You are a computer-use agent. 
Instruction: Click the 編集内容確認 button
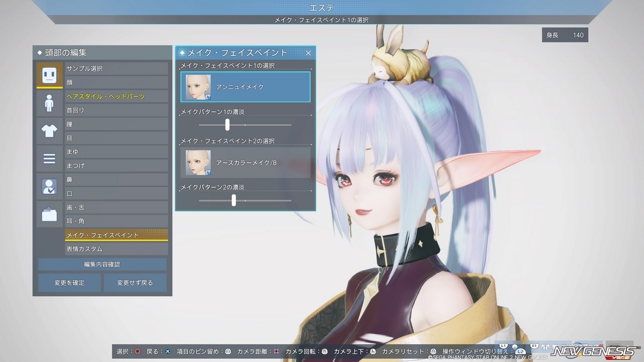tap(102, 264)
